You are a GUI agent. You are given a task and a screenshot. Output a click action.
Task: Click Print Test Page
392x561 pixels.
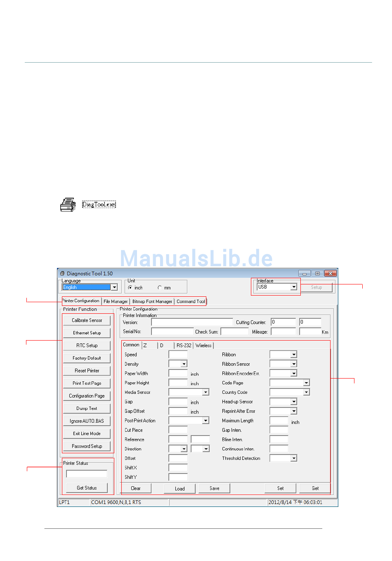87,383
